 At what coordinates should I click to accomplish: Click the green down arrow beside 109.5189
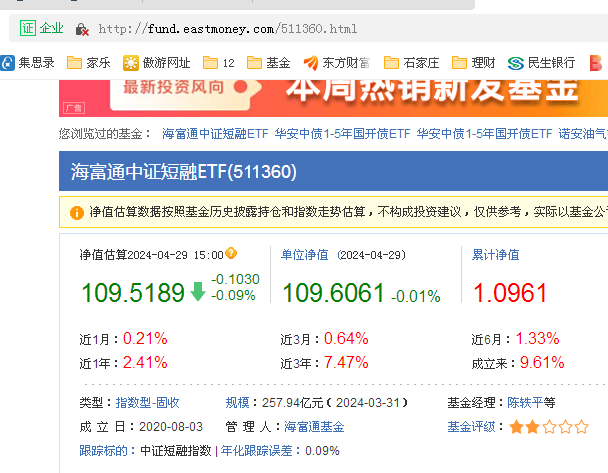point(198,292)
